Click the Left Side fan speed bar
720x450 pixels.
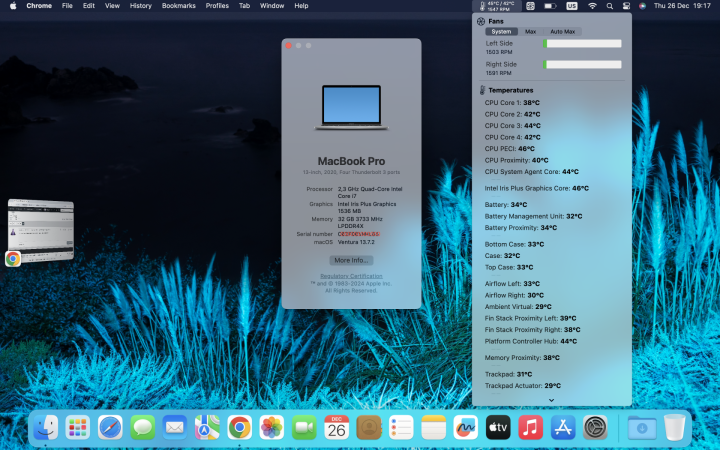(x=582, y=44)
